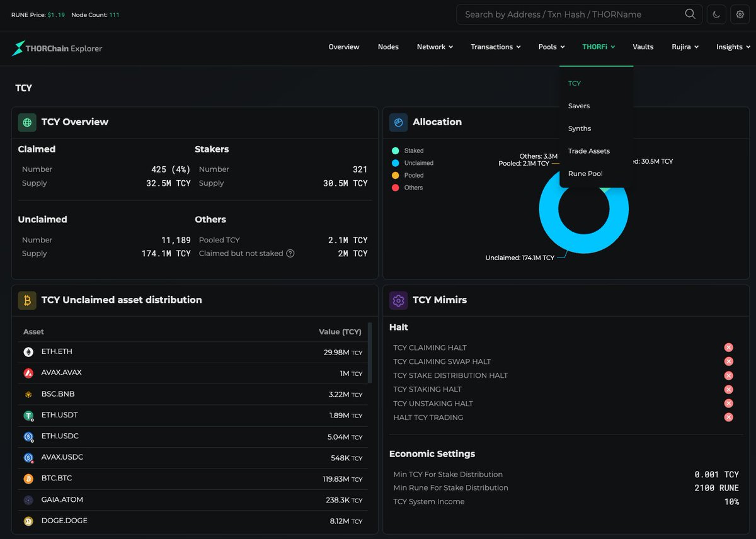The height and width of the screenshot is (539, 756).
Task: Collapse the THORFi dropdown menu
Action: click(598, 47)
